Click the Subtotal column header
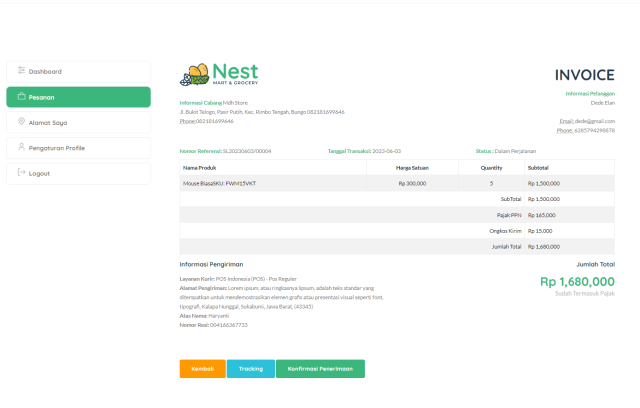 pos(538,168)
